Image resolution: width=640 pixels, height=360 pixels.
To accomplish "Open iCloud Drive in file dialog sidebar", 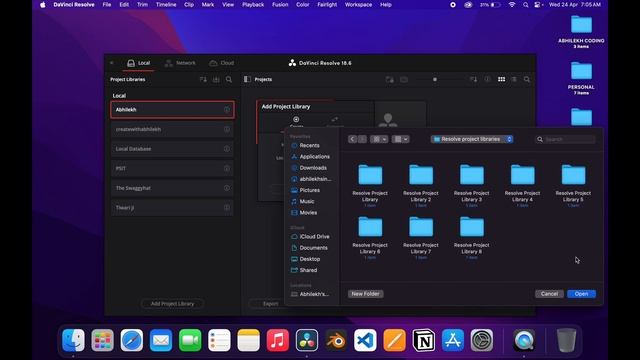I will 311,237.
